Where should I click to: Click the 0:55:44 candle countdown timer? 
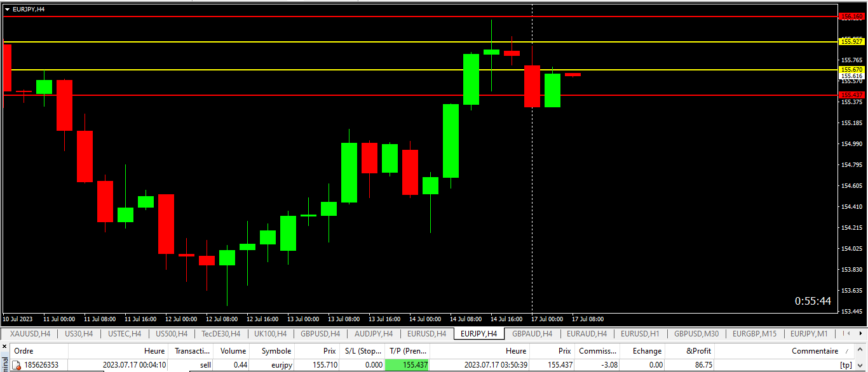point(813,301)
